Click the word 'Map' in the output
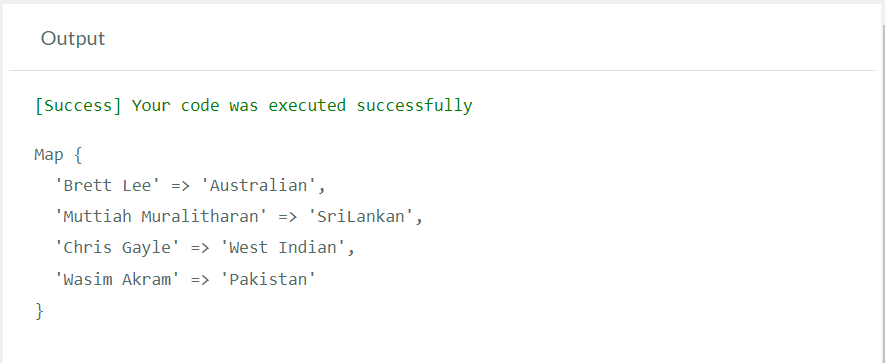 49,155
